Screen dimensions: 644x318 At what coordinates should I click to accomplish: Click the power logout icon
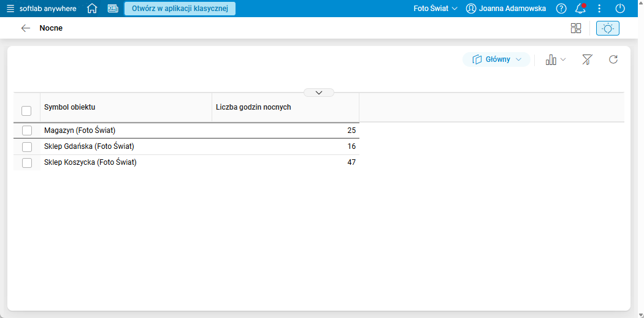point(620,9)
